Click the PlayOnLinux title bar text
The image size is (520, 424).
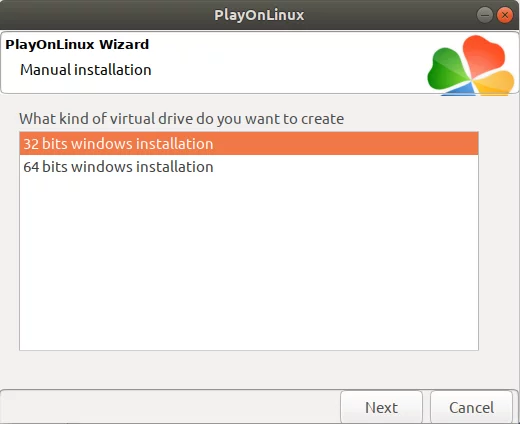(x=259, y=15)
